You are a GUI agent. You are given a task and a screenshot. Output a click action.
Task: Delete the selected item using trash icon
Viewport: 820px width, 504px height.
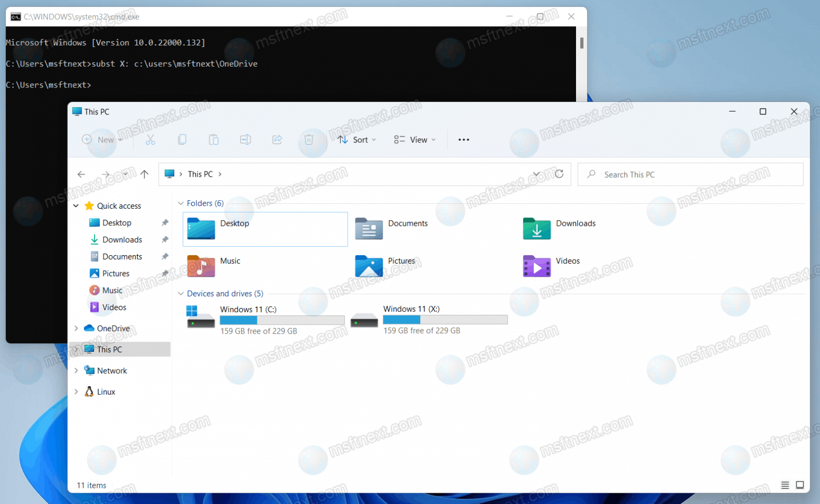310,139
